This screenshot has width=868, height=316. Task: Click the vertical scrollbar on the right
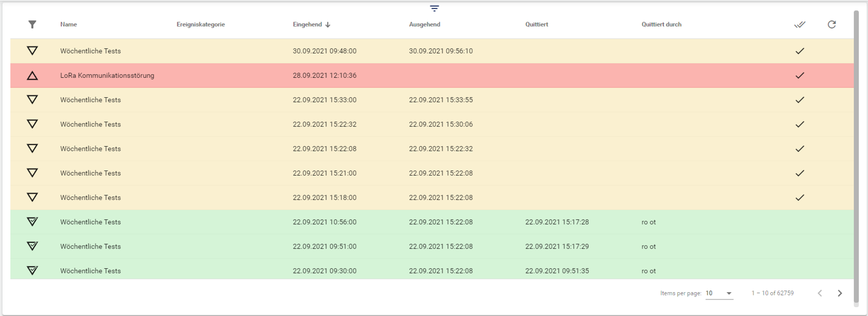857,155
